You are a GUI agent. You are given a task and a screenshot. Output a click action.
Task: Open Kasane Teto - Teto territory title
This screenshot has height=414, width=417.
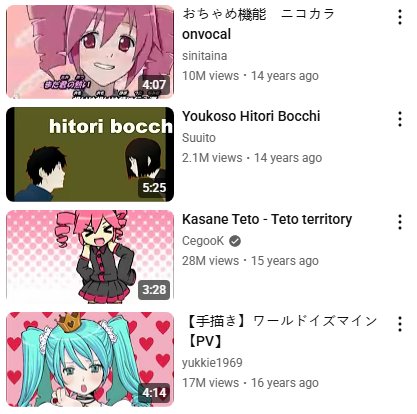(x=267, y=219)
